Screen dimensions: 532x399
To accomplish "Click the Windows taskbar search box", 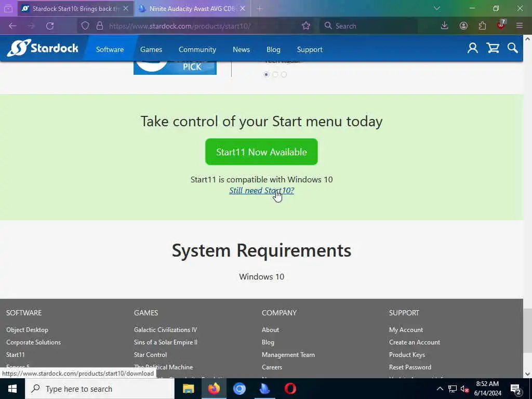I will (x=100, y=389).
